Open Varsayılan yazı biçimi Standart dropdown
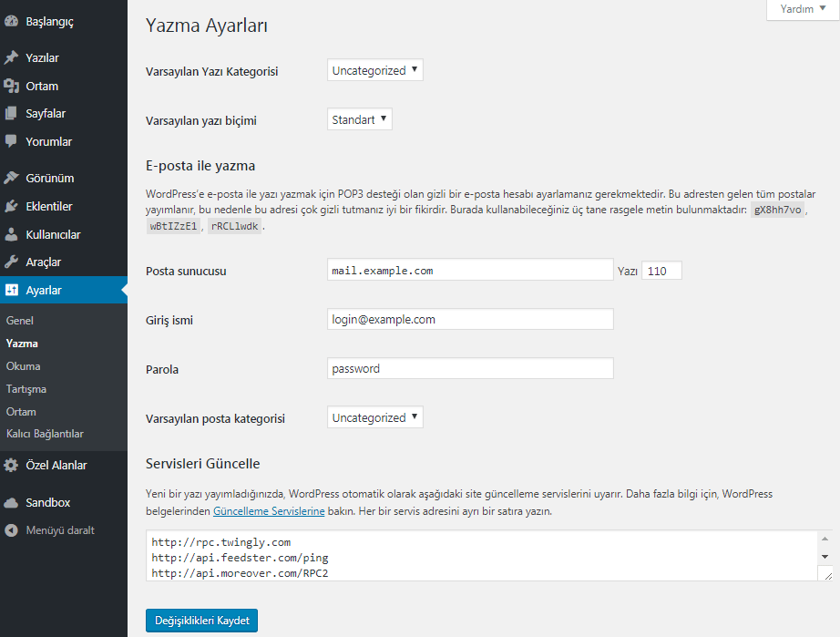Image resolution: width=840 pixels, height=637 pixels. coord(360,119)
